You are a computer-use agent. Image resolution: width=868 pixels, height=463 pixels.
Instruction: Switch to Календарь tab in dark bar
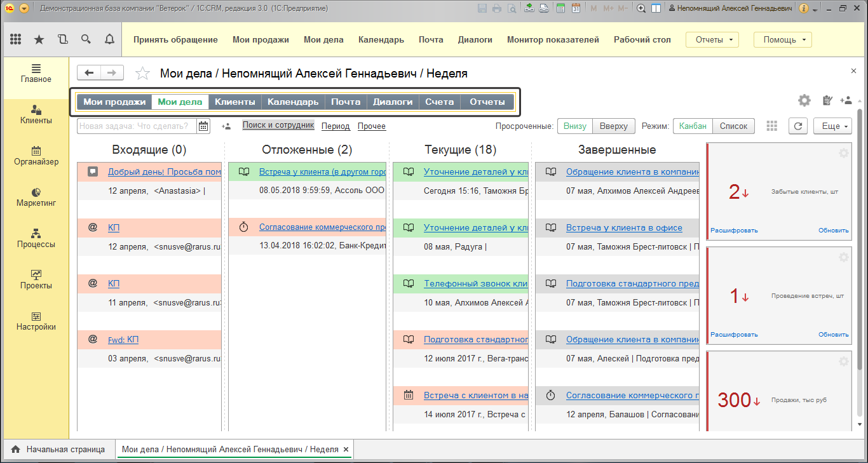point(293,102)
